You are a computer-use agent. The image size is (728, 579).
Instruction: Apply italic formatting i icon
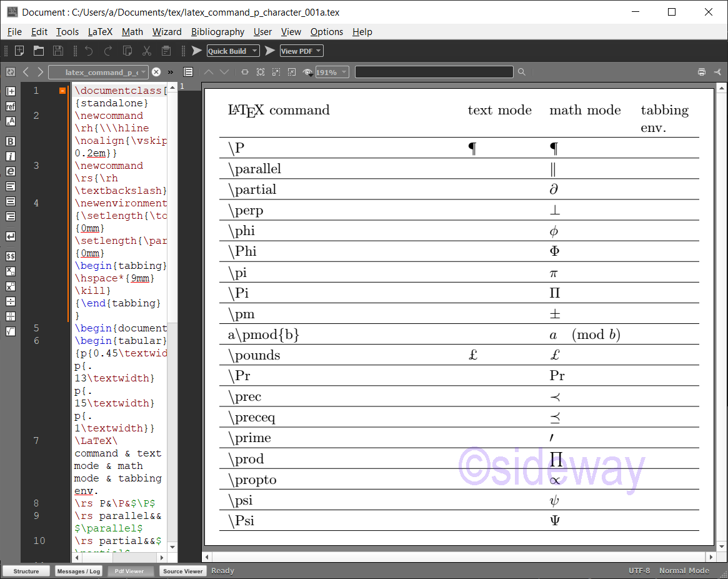[x=11, y=156]
